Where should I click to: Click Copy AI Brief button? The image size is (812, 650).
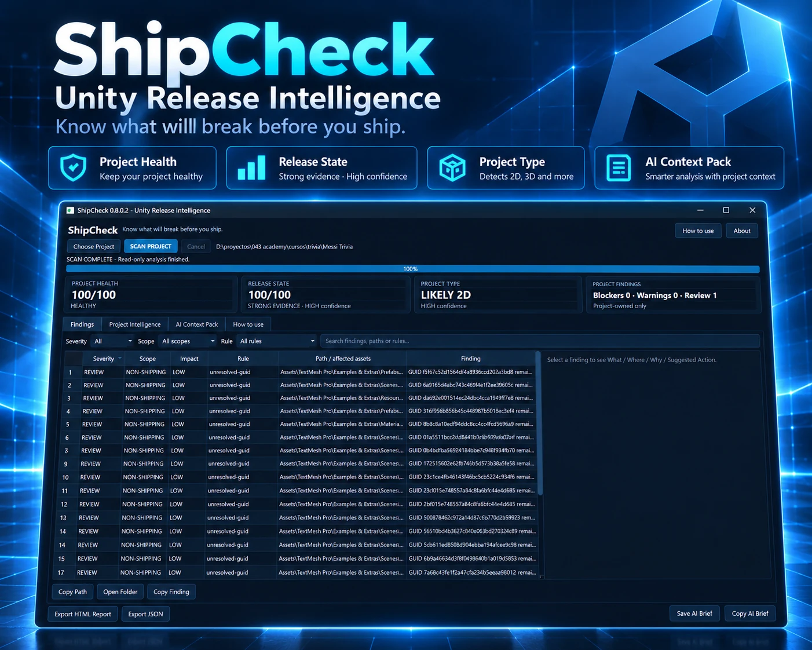tap(750, 614)
